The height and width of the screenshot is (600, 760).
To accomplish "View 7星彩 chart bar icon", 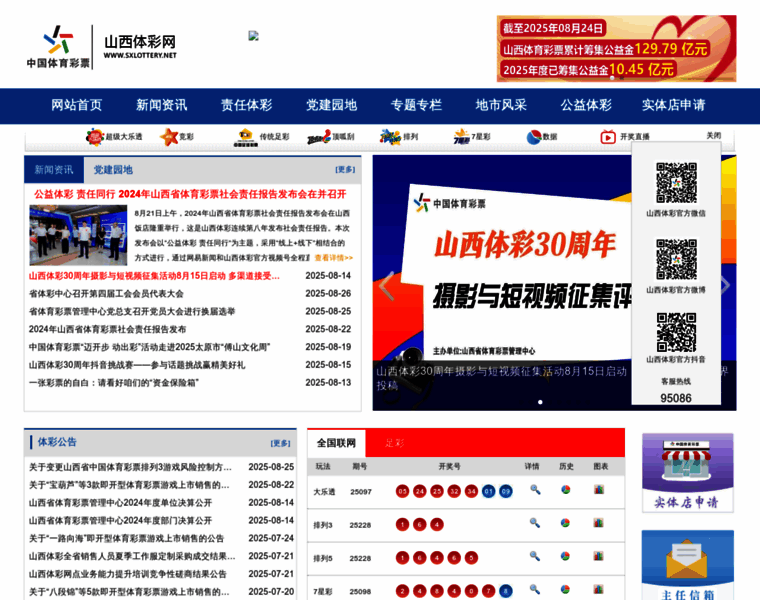I will coord(599,589).
